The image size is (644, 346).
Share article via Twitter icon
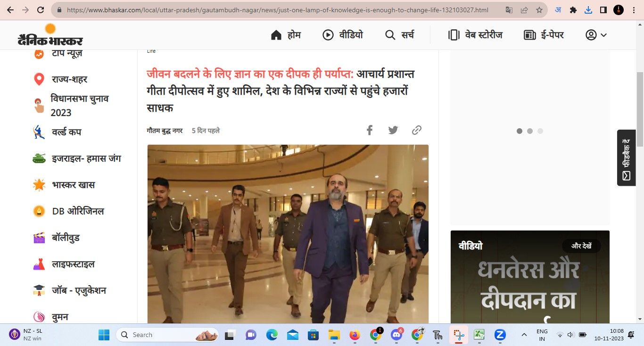tap(393, 131)
